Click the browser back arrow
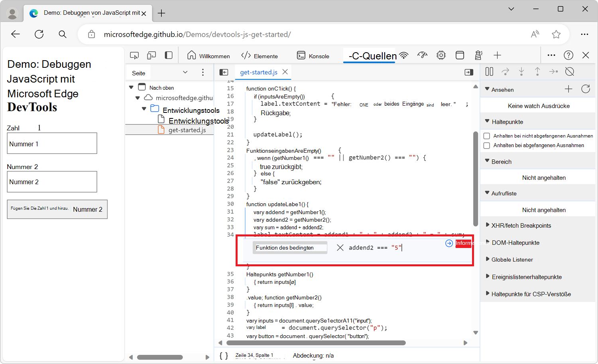 point(16,34)
